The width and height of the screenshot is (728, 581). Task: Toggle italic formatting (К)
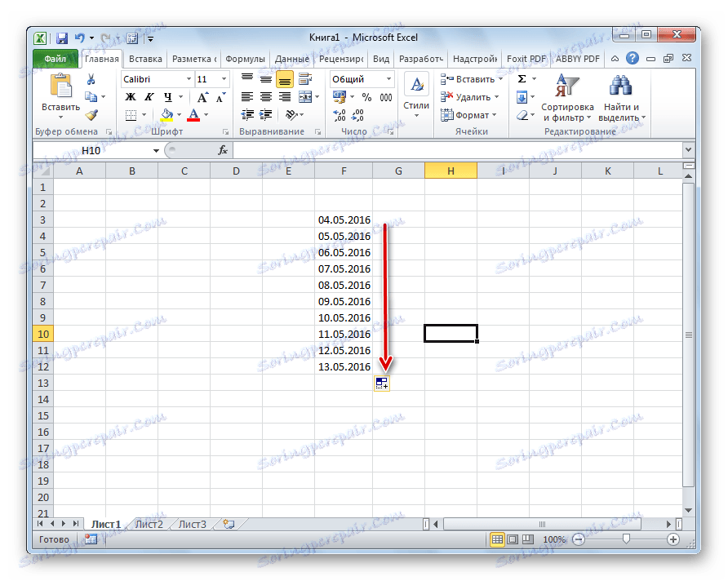click(151, 96)
